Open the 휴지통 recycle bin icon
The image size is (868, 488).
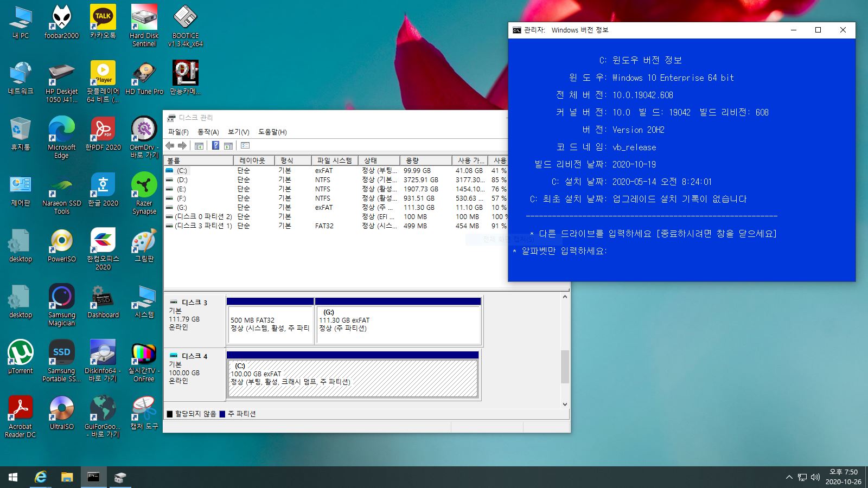coord(21,134)
